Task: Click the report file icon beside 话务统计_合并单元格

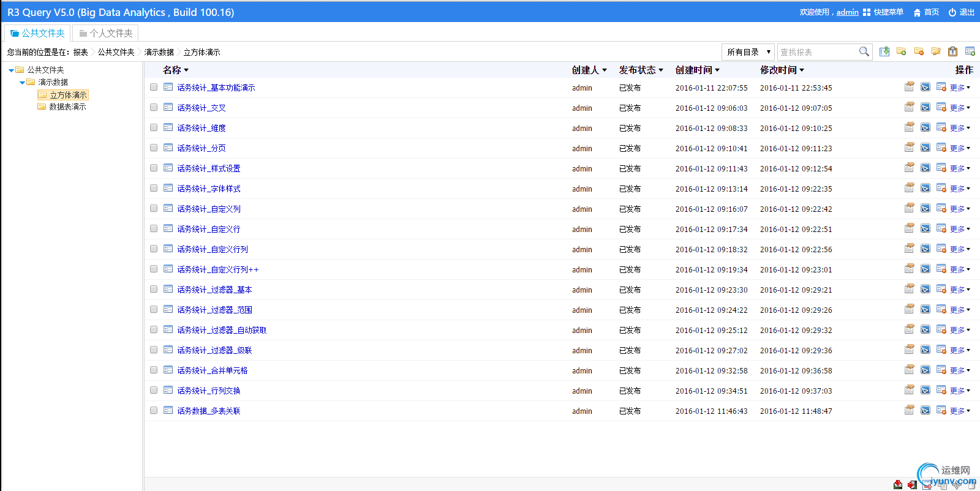Action: 168,370
